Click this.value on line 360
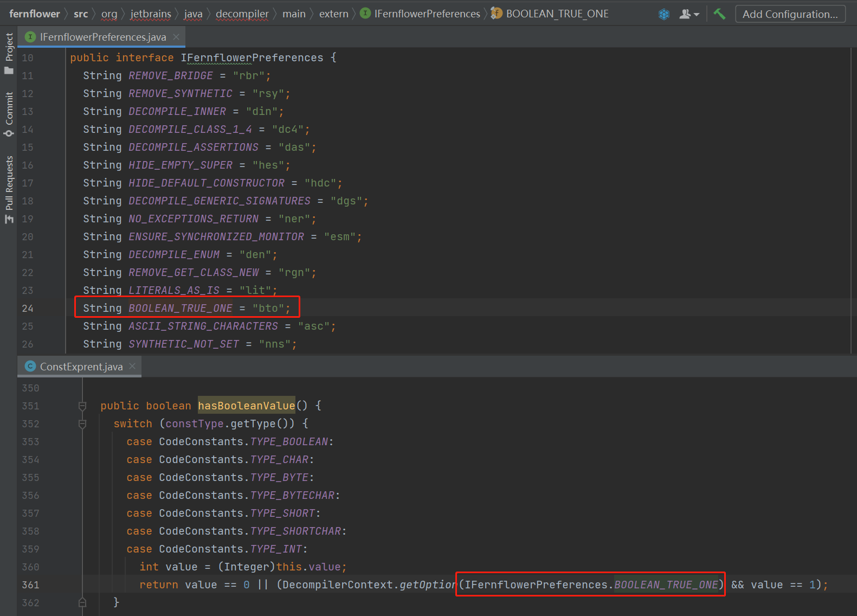Screen dimensions: 857x616 pos(308,567)
